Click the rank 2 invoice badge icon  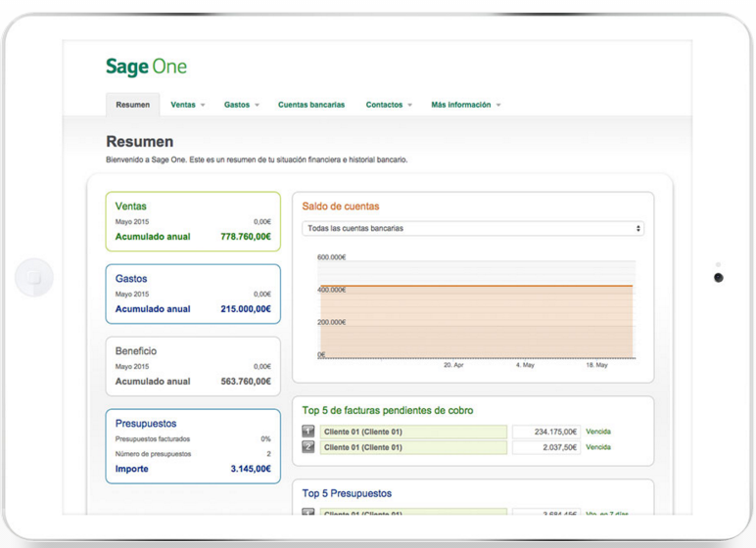click(308, 447)
